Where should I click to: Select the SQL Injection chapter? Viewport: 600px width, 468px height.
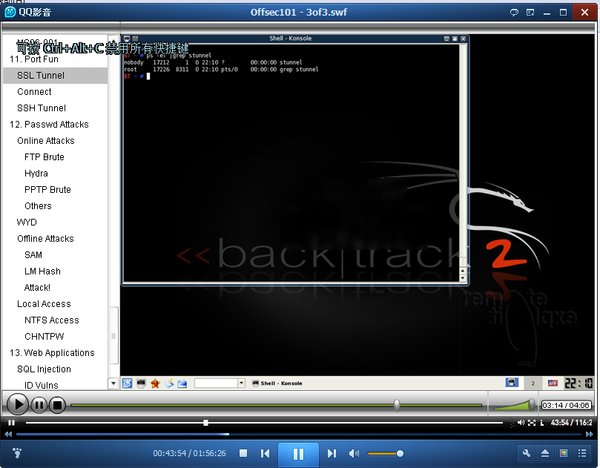(44, 369)
